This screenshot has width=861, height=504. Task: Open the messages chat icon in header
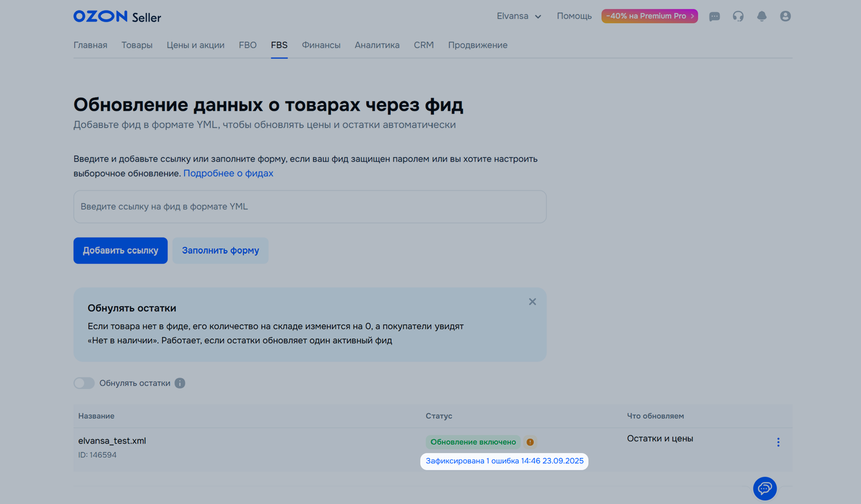pyautogui.click(x=714, y=16)
